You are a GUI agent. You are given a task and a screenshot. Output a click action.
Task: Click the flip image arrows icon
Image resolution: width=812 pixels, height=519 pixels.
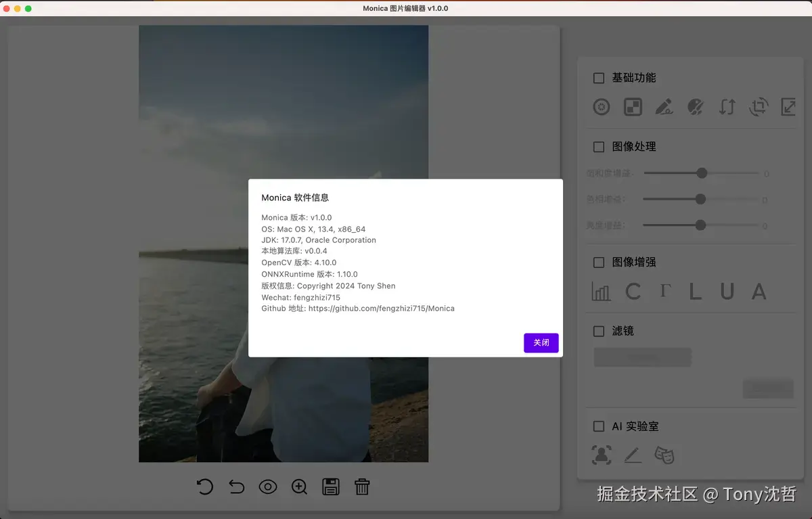click(x=727, y=107)
